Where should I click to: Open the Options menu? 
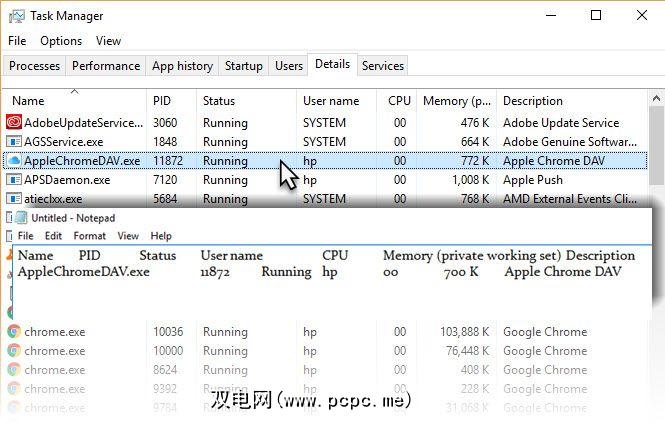point(61,41)
